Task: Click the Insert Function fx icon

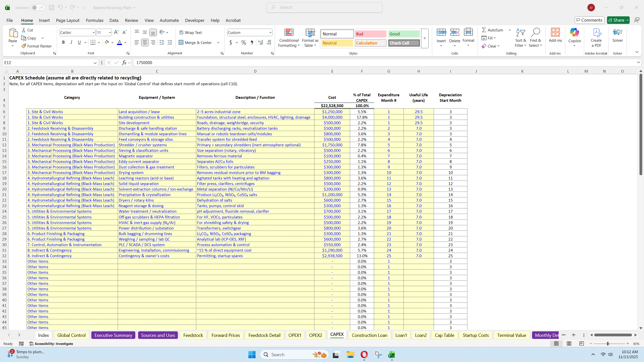Action: 124,63
